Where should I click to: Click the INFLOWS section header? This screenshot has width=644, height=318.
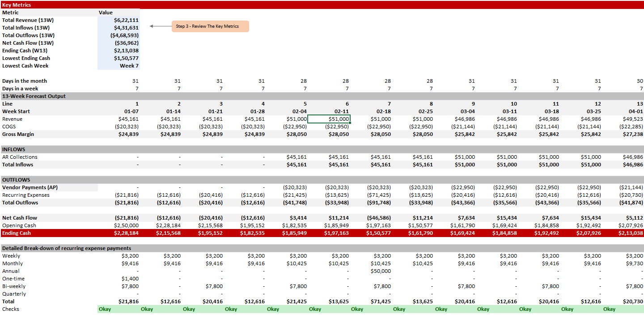pos(322,149)
